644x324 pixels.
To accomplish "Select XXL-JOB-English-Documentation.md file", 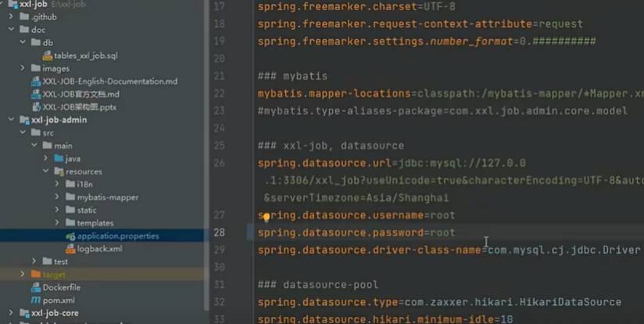I will click(110, 81).
